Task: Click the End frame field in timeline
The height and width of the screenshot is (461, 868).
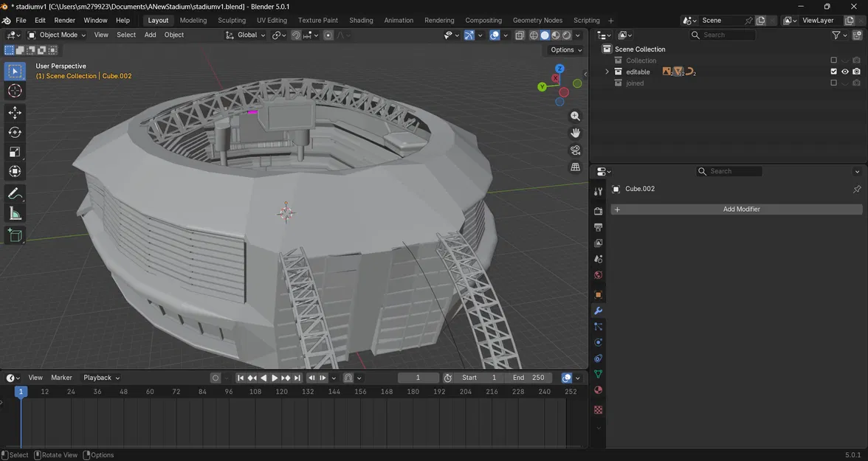Action: (x=529, y=378)
